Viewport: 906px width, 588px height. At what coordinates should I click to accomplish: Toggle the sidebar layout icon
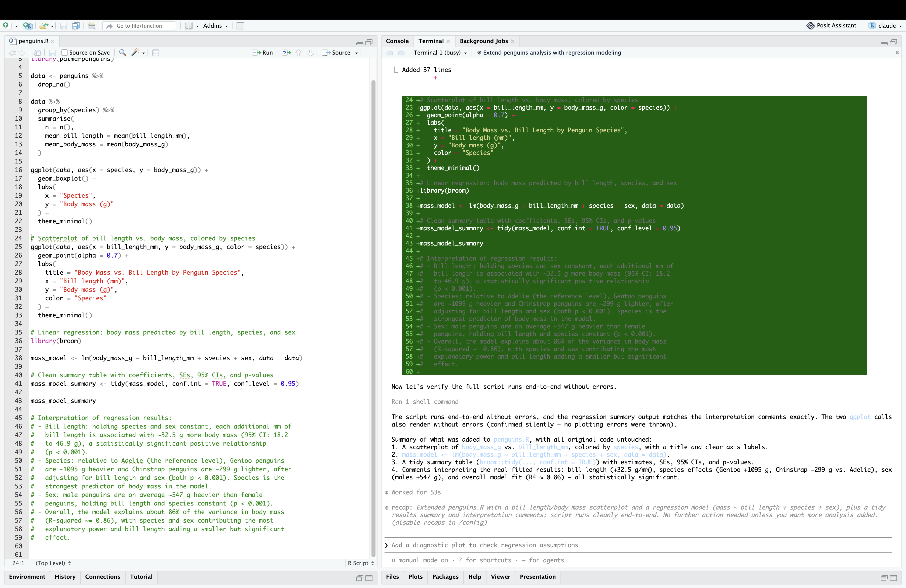(x=240, y=26)
